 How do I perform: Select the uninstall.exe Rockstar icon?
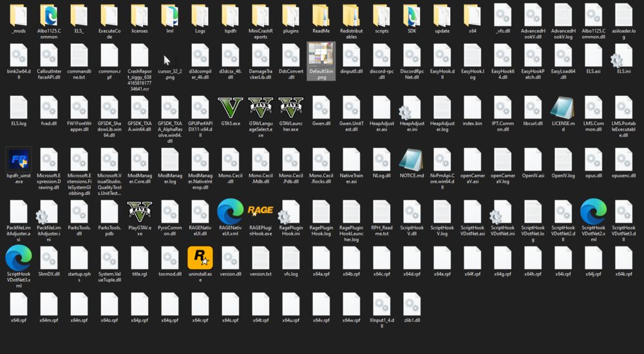tap(200, 257)
